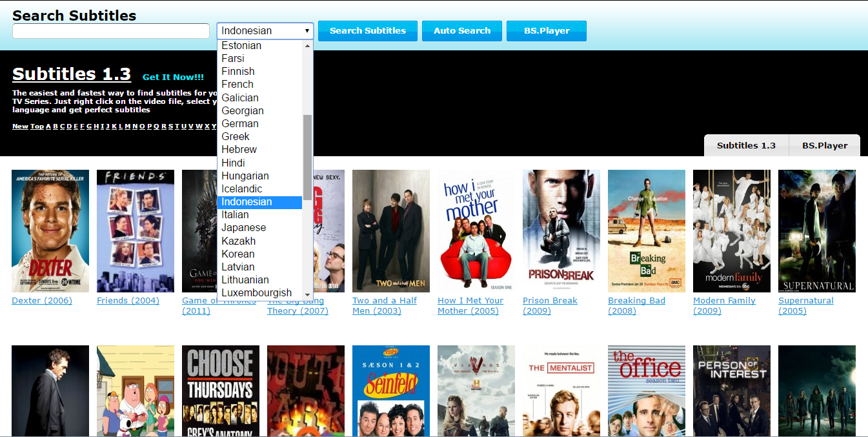Click the Dexter (2006) title link
The image size is (868, 437).
click(42, 301)
